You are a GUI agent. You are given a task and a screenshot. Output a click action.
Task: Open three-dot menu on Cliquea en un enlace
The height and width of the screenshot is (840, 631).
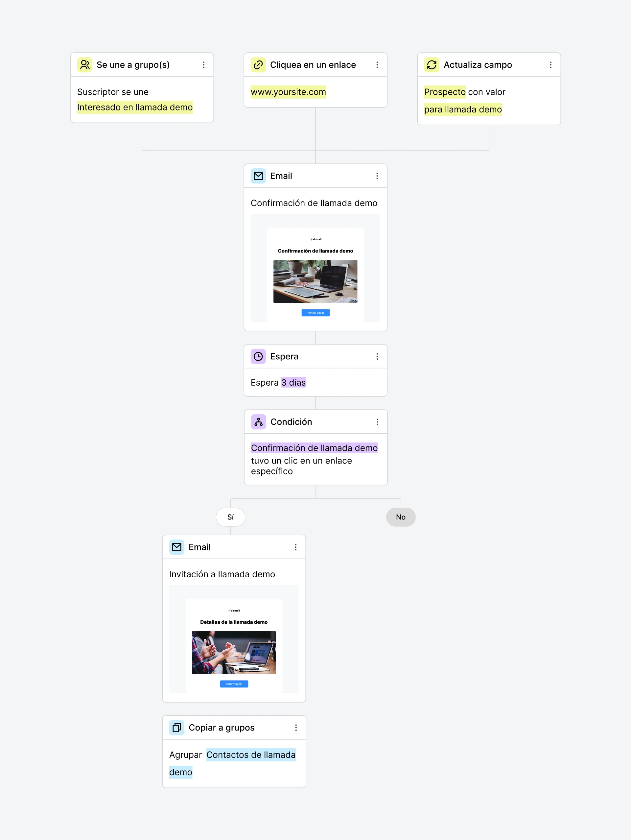(x=377, y=65)
